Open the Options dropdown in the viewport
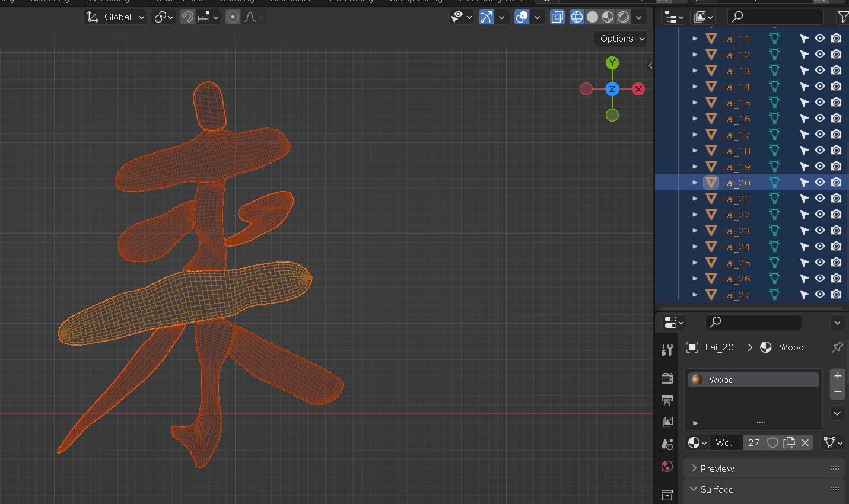 point(621,39)
